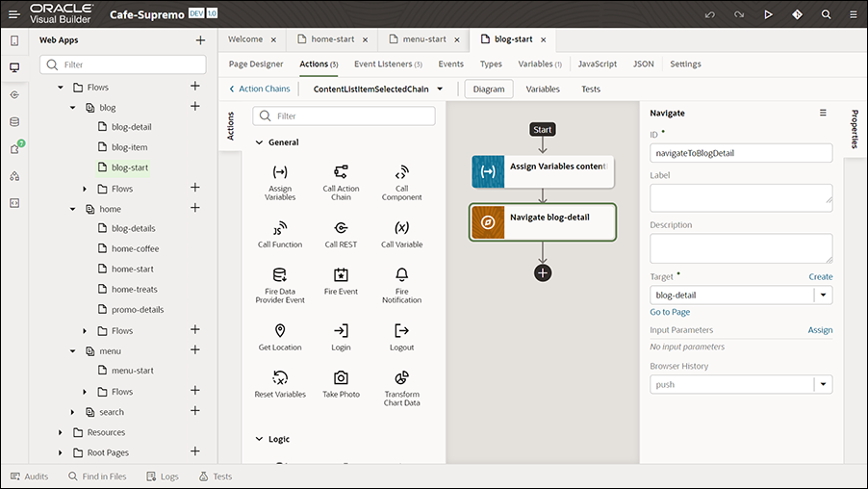868x489 pixels.
Task: Open the Browser History push dropdown
Action: coord(823,384)
